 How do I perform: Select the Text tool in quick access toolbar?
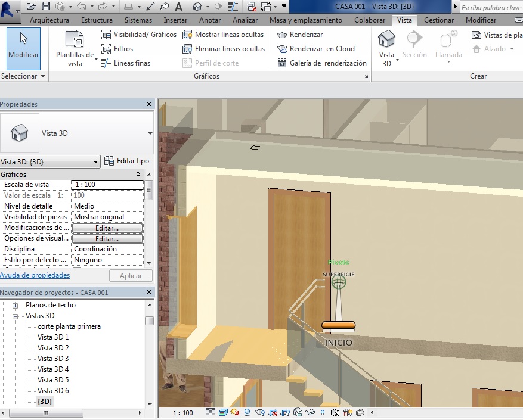(178, 7)
